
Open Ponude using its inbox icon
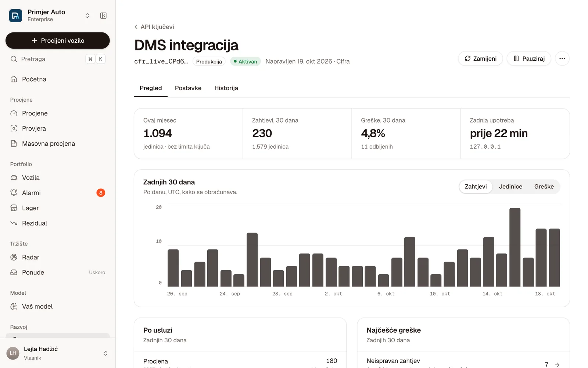pos(14,272)
